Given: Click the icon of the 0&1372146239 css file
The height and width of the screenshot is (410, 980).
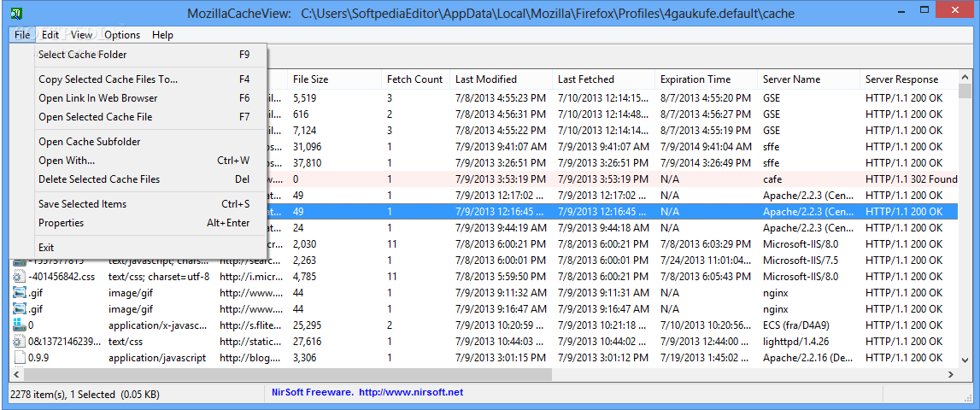Looking at the screenshot, I should click(x=19, y=342).
